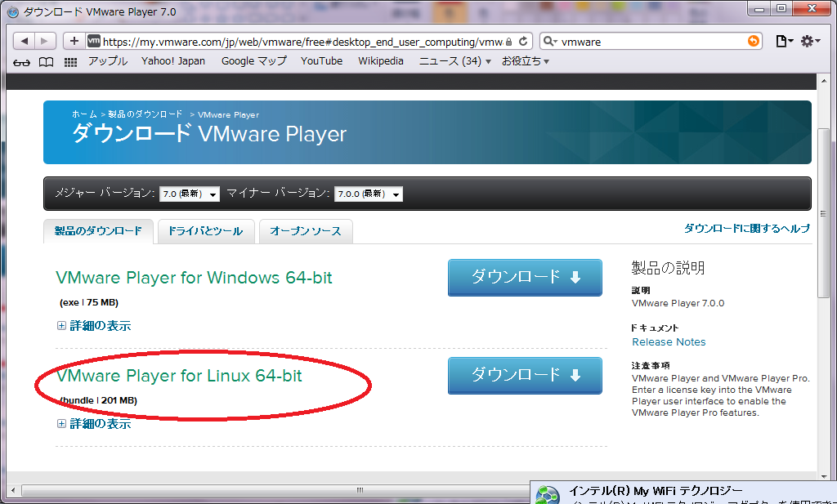Open Wikipedia bookmark
This screenshot has width=837, height=504.
pos(381,61)
